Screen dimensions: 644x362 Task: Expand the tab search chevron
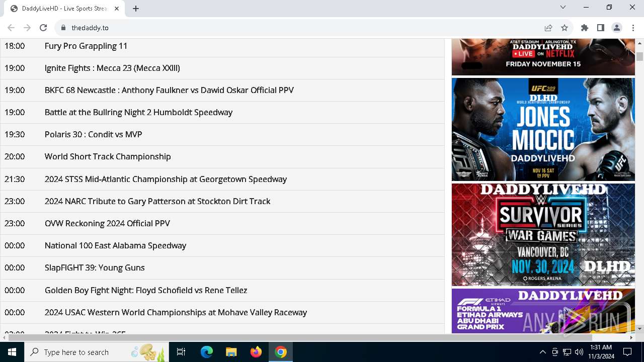pos(563,7)
